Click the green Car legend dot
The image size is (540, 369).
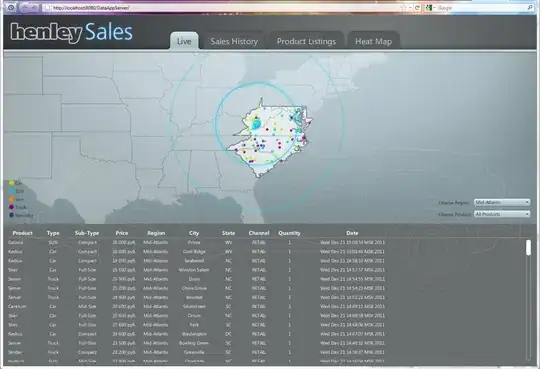(11, 183)
